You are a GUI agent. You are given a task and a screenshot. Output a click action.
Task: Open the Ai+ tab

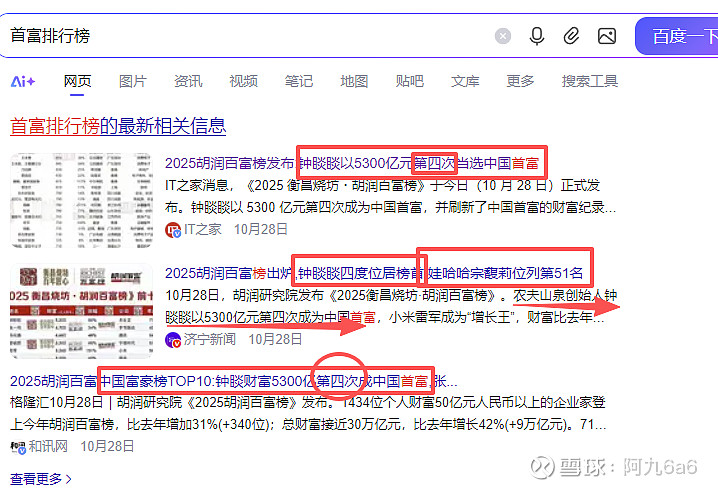coord(23,82)
